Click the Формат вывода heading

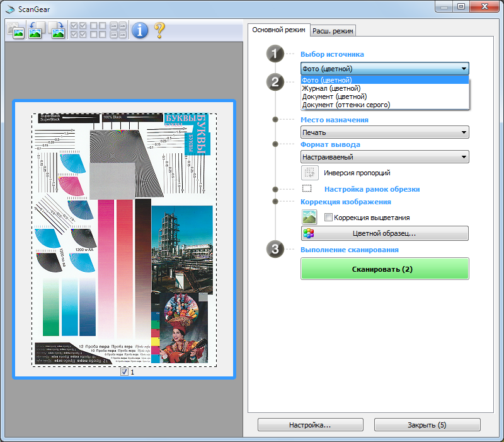[330, 144]
